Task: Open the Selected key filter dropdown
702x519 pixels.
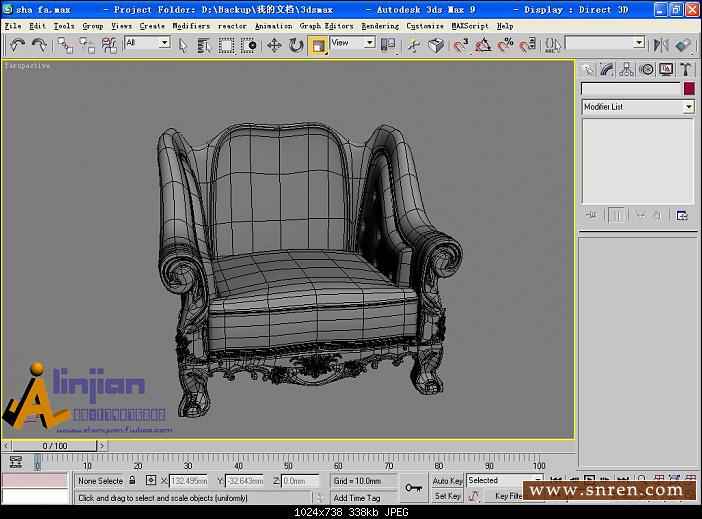Action: [x=505, y=480]
